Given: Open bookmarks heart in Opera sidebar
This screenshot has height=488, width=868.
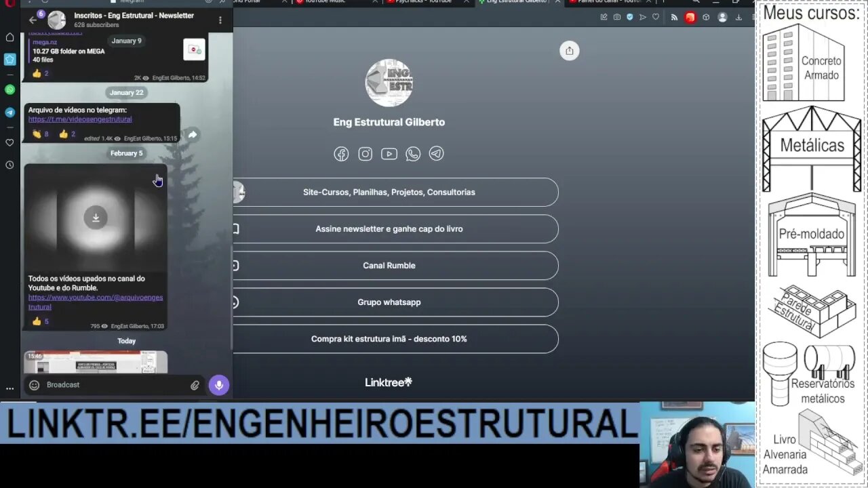Looking at the screenshot, I should (x=9, y=142).
